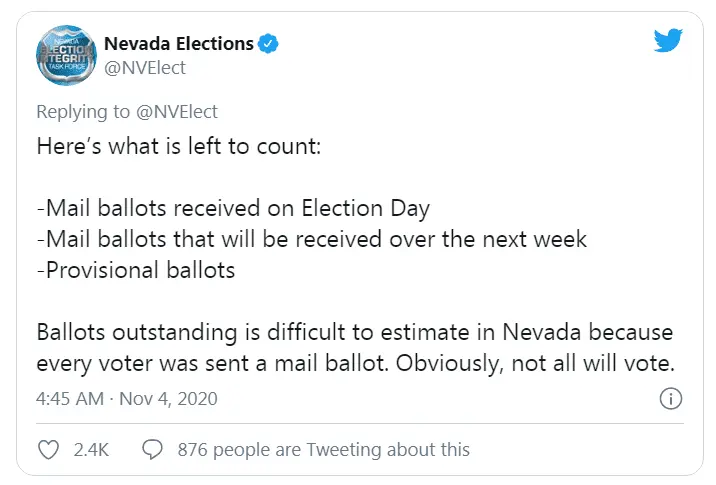Click the 2.4K likes count
Screen dimensions: 716x485
91,450
